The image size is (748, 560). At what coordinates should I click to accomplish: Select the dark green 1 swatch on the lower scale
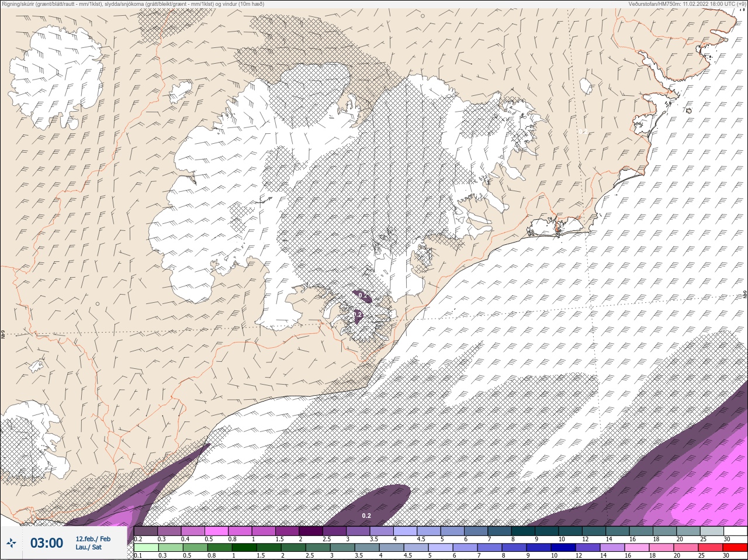[244, 548]
